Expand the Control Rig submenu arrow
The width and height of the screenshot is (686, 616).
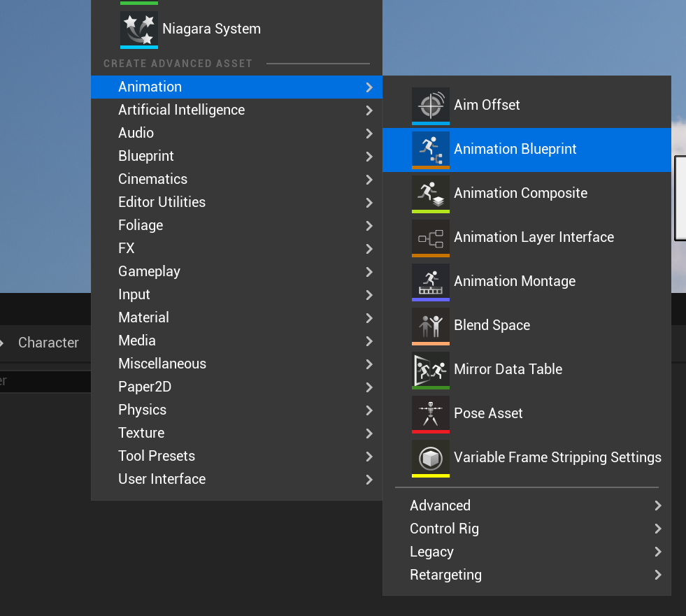[658, 529]
